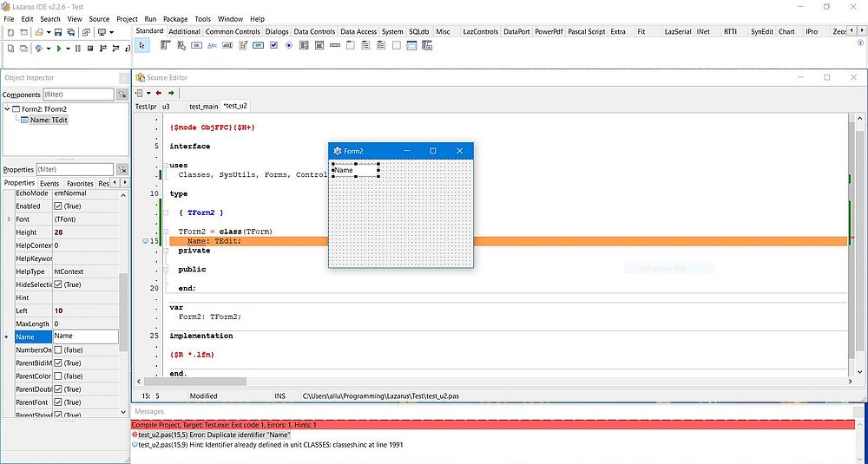
Task: Collapse the 'TForm2 = class' fold marker
Action: [x=166, y=232]
